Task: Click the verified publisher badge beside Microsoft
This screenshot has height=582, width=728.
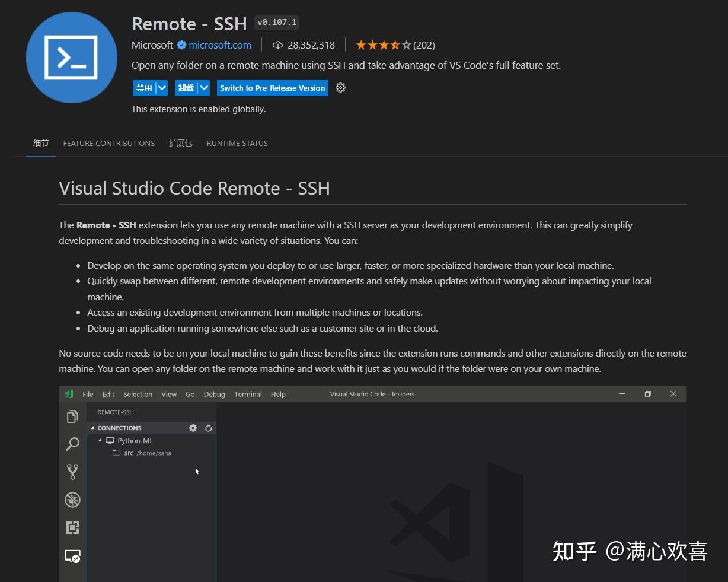Action: (180, 44)
